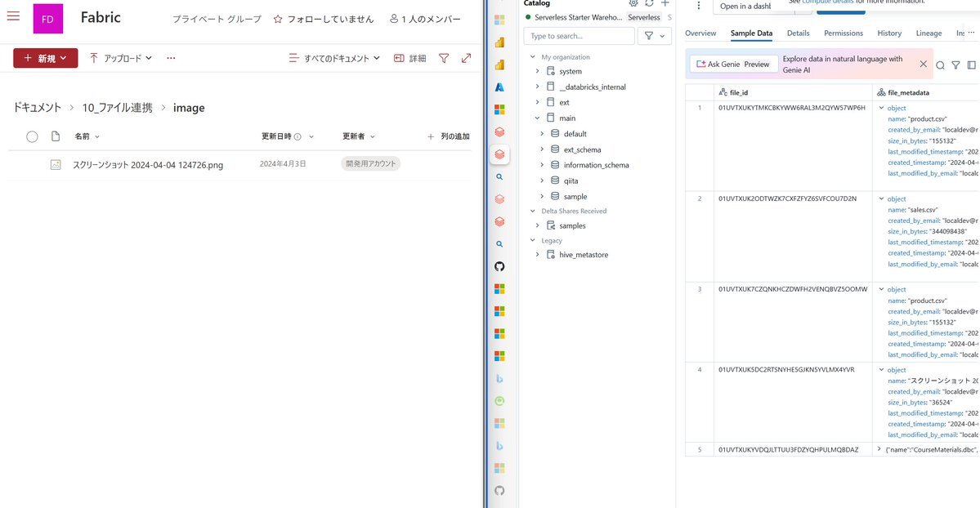
Task: Select the ext_schema schema
Action: pos(582,150)
